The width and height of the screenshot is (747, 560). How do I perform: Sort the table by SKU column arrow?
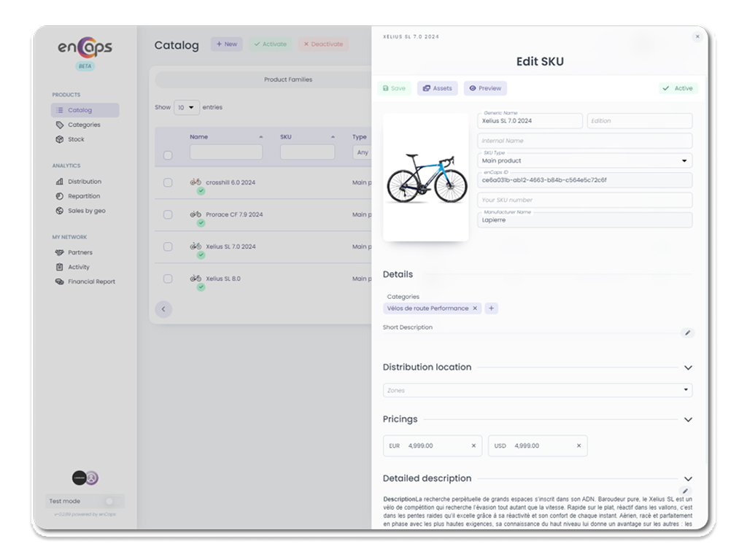(x=333, y=137)
